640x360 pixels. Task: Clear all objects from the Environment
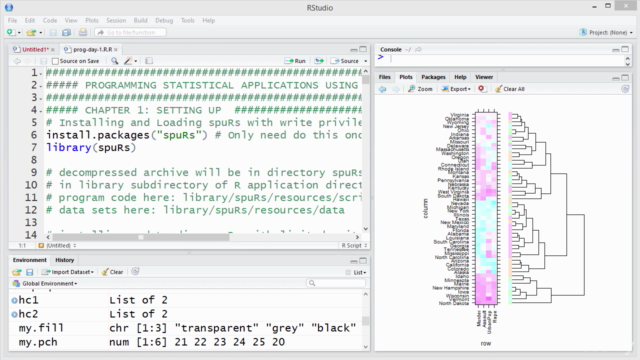112,272
